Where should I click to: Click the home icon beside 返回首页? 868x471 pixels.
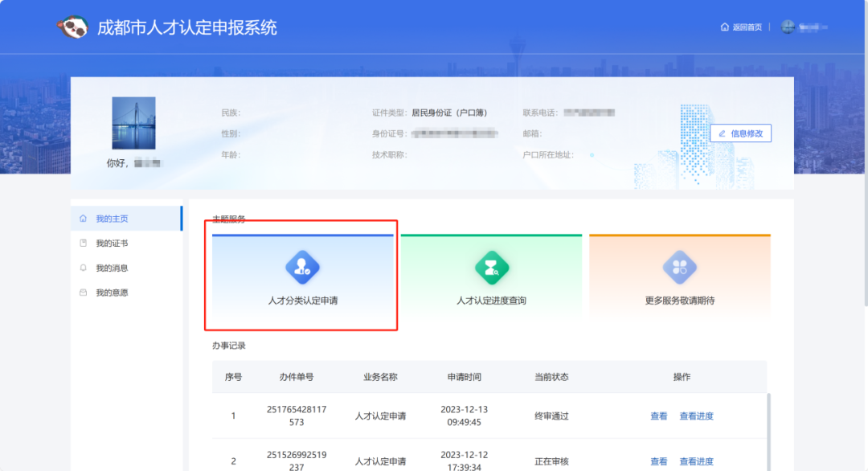click(x=725, y=27)
